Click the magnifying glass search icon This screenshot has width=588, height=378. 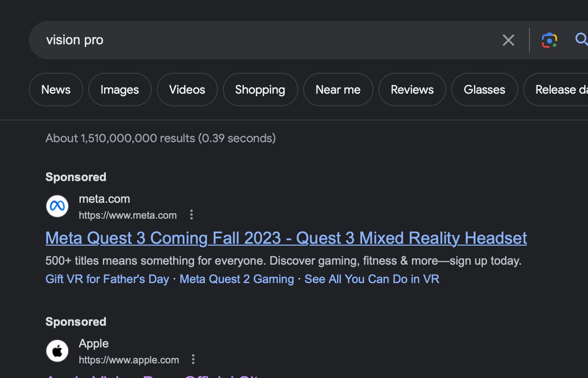tap(581, 39)
